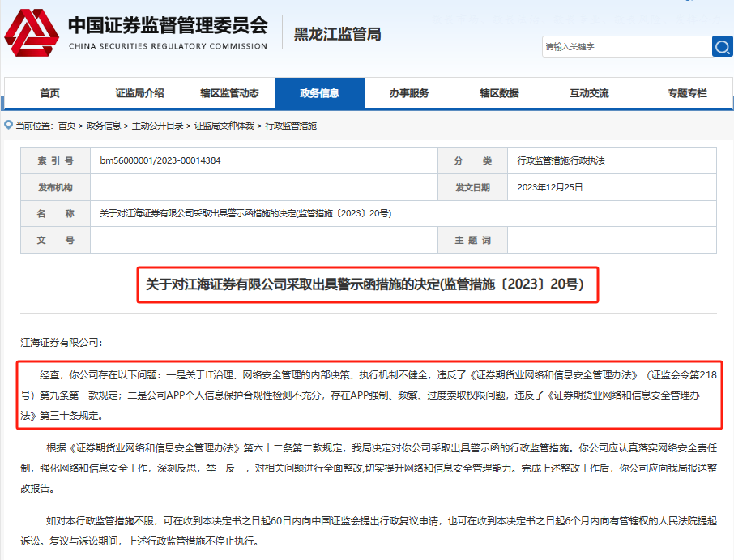Click the 发文日期 label cell
The height and width of the screenshot is (560, 734).
(473, 187)
